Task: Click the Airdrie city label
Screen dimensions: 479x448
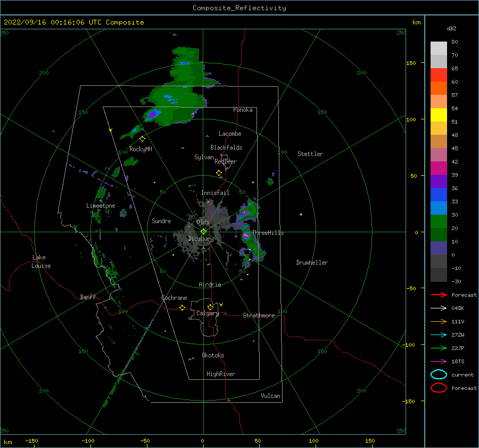Action: pyautogui.click(x=210, y=284)
